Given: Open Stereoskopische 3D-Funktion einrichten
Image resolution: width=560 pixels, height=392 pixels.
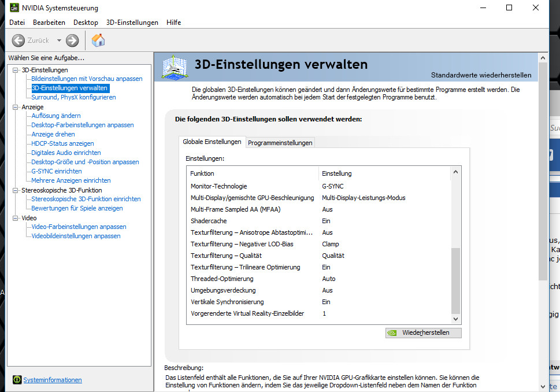Looking at the screenshot, I should 86,199.
